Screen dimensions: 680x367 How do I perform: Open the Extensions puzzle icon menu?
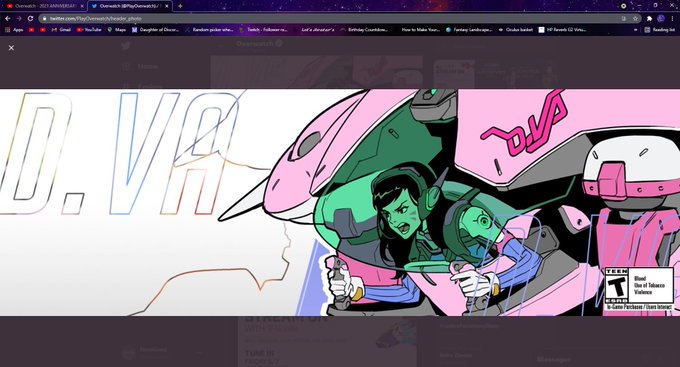click(x=649, y=19)
